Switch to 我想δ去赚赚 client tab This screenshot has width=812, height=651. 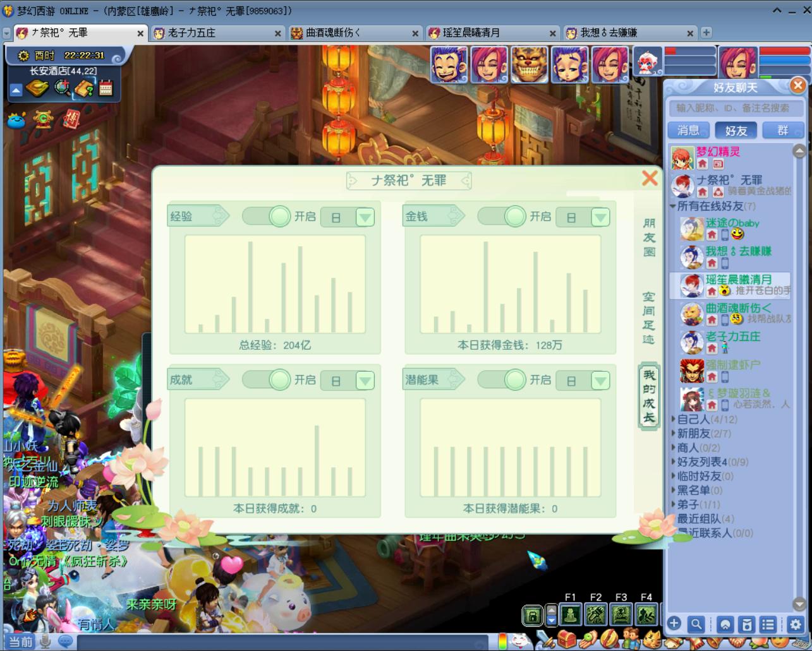[629, 33]
